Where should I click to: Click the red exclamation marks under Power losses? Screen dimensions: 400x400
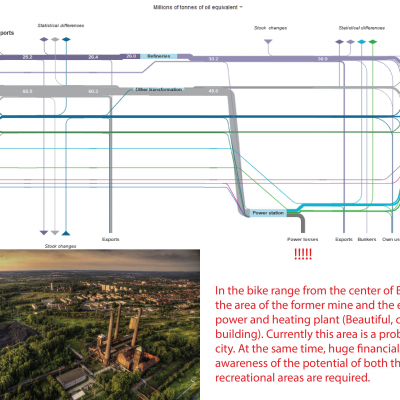[x=303, y=254]
